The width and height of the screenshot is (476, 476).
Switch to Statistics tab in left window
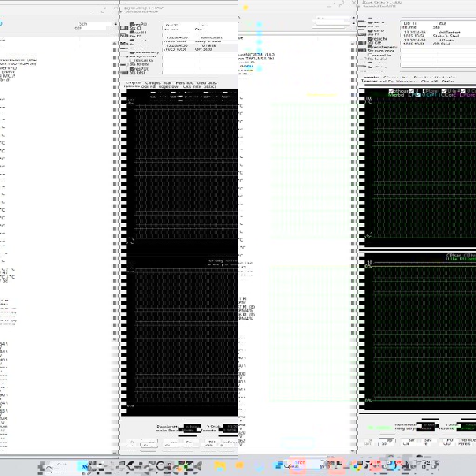coord(210,85)
